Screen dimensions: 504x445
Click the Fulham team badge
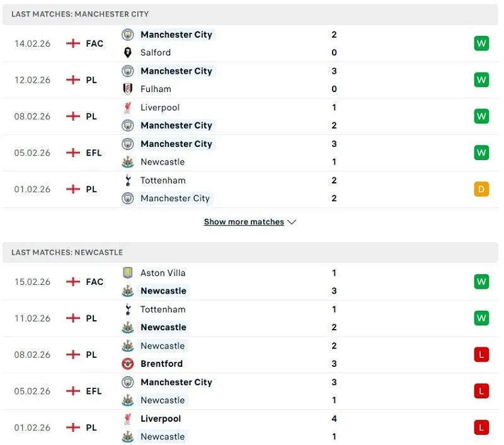click(128, 89)
